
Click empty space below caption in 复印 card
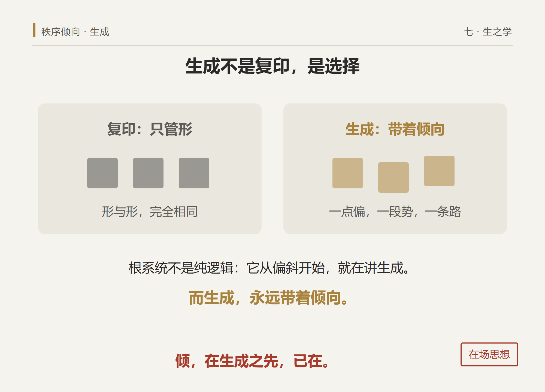[x=150, y=226]
